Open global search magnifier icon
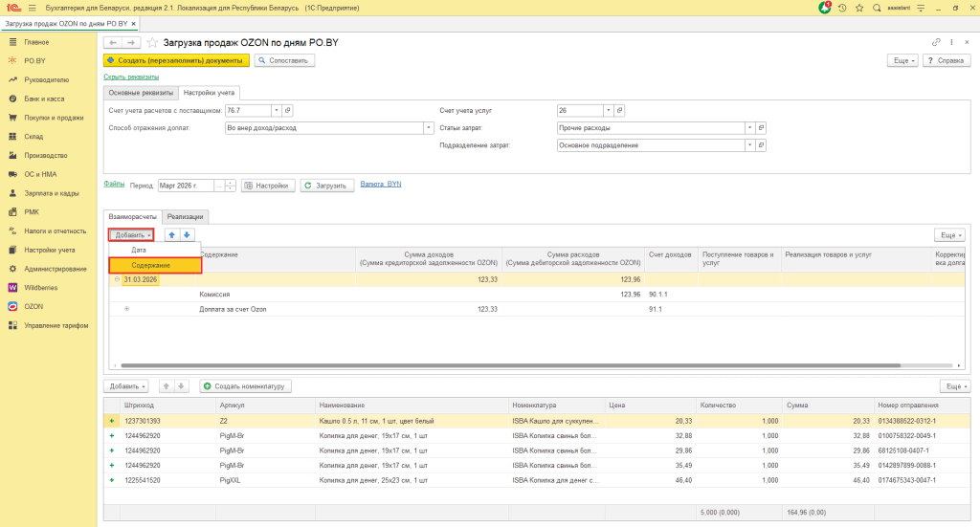The width and height of the screenshot is (980, 527). tap(877, 8)
